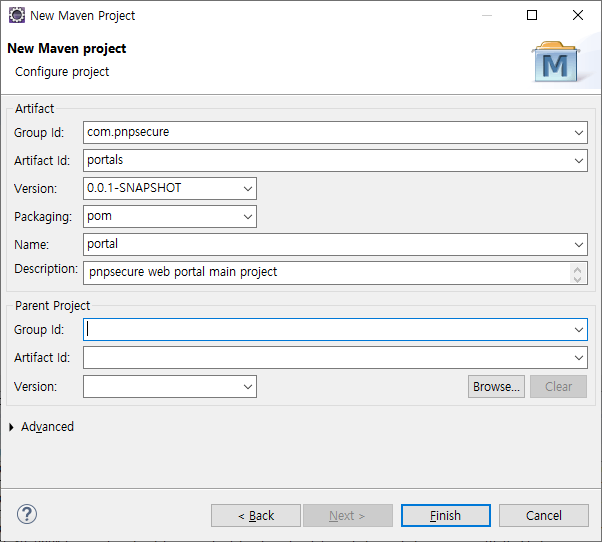Open Parent Project Version dropdown

[248, 387]
